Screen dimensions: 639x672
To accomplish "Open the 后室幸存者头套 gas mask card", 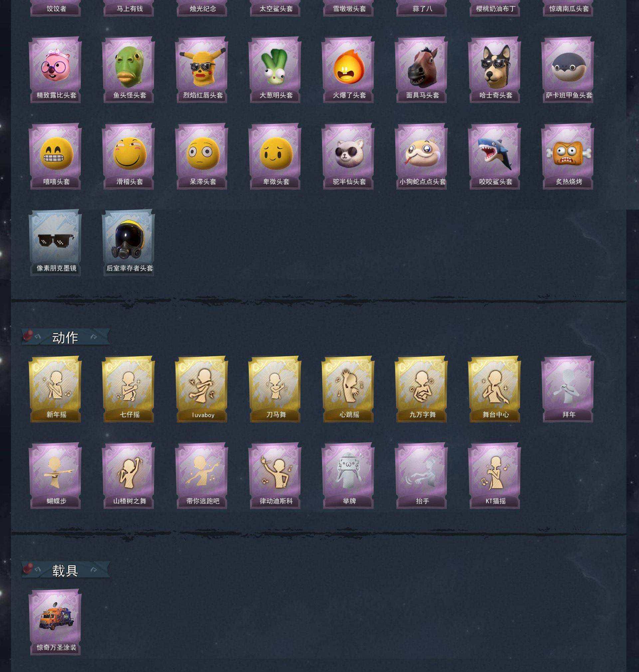I will pos(128,243).
